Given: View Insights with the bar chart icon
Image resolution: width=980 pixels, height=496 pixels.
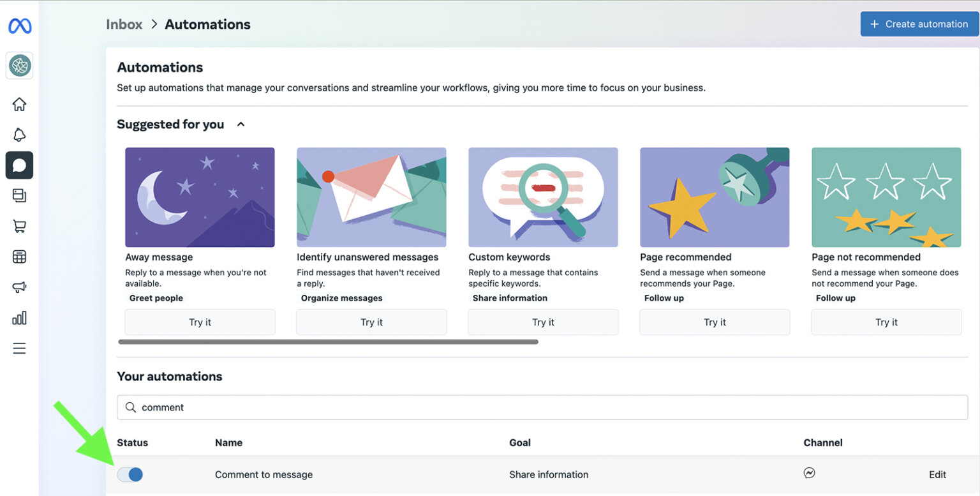Looking at the screenshot, I should click(19, 317).
